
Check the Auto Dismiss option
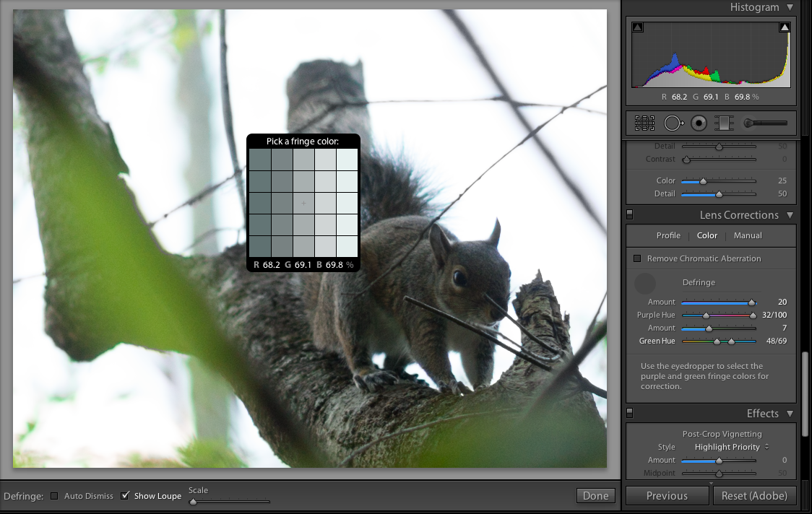[54, 496]
